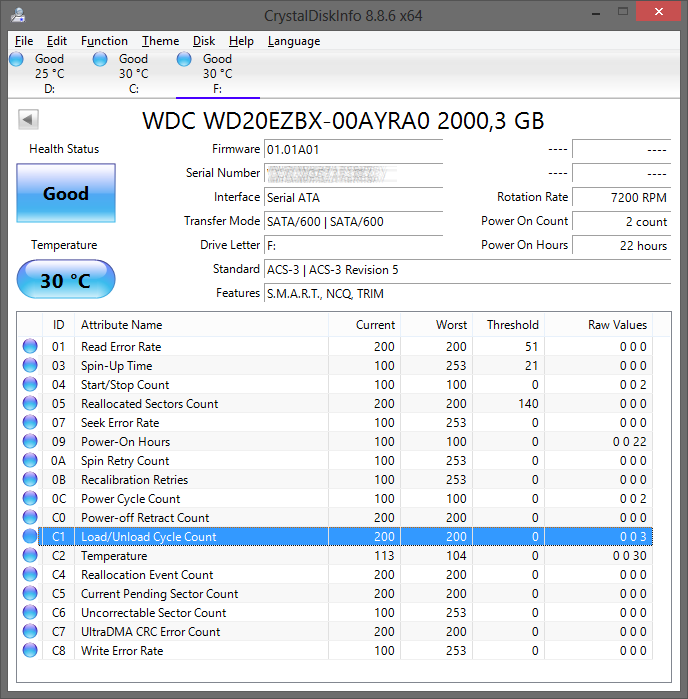
Task: Click status orb of Uncorrectable Sector Count
Action: [30, 613]
